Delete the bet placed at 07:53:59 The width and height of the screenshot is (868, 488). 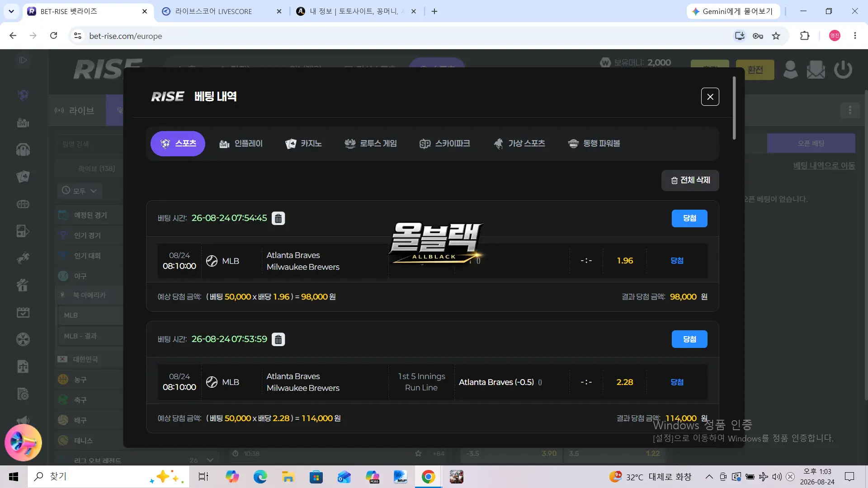tap(278, 339)
